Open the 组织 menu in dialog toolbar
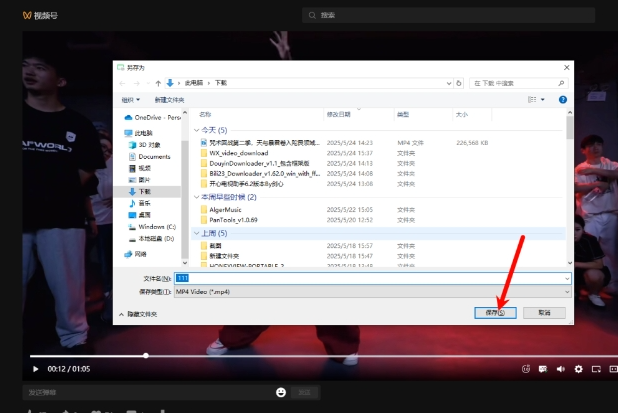This screenshot has width=618, height=413. point(130,100)
